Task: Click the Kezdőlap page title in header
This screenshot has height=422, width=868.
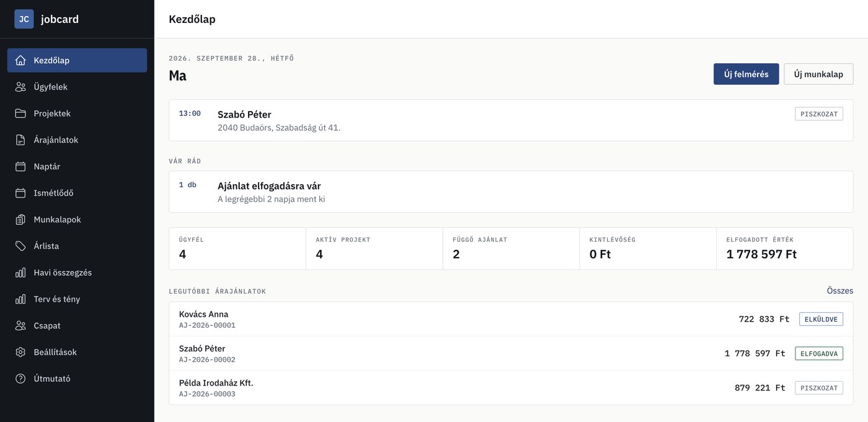Action: point(192,19)
